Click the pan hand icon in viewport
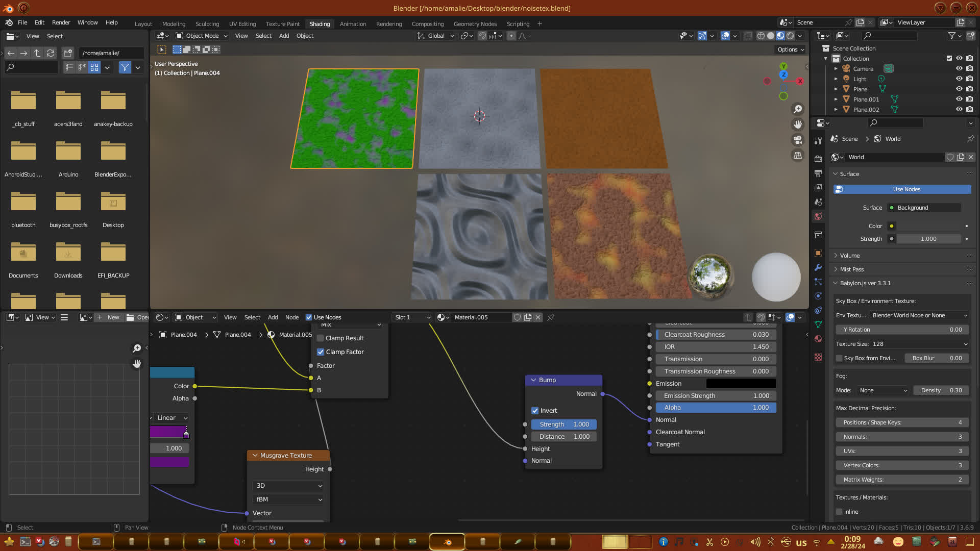The height and width of the screenshot is (551, 980). (798, 124)
